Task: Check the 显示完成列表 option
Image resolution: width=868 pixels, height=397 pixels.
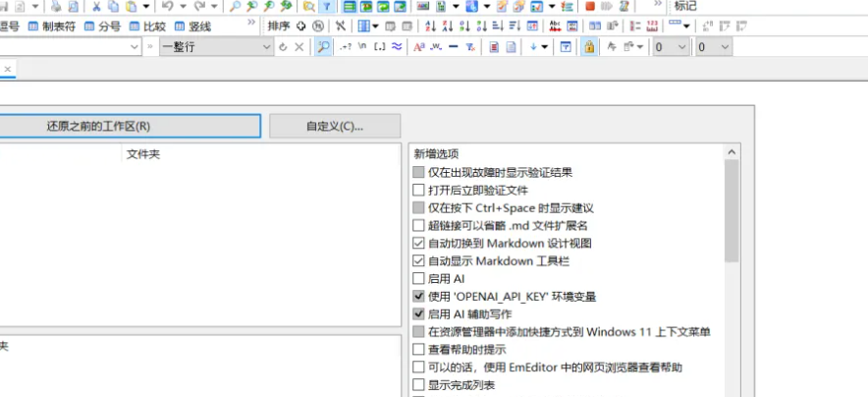Action: coord(418,385)
